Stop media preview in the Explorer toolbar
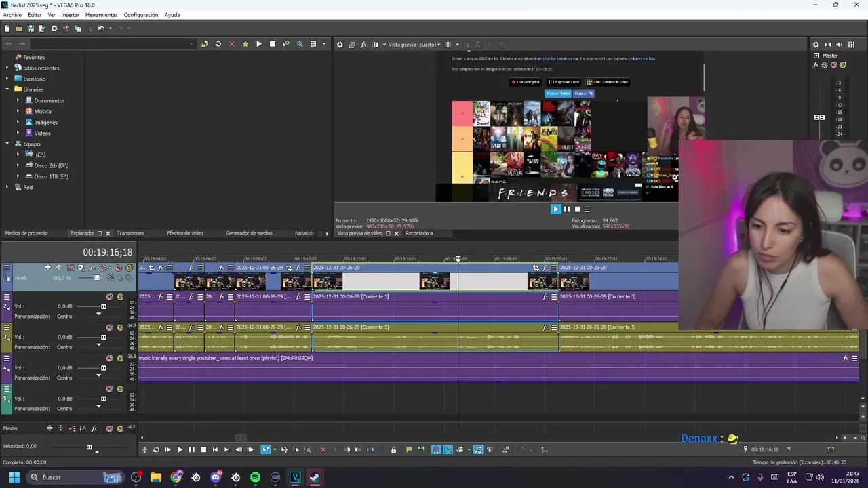 tap(273, 44)
